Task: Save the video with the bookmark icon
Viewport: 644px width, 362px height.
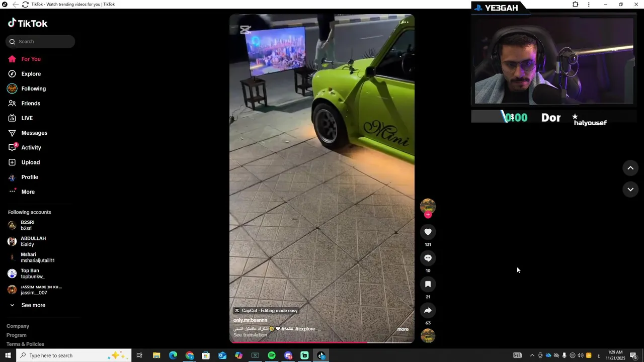Action: coord(428,284)
